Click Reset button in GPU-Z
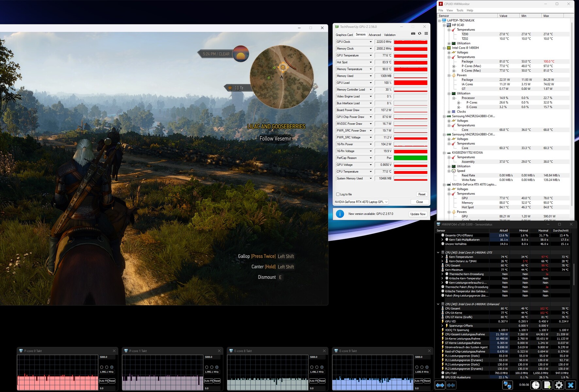The height and width of the screenshot is (392, 579). 422,194
